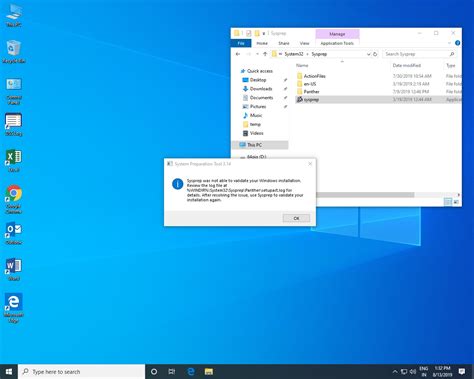Open en-US folder
Image resolution: width=474 pixels, height=379 pixels.
(x=310, y=84)
